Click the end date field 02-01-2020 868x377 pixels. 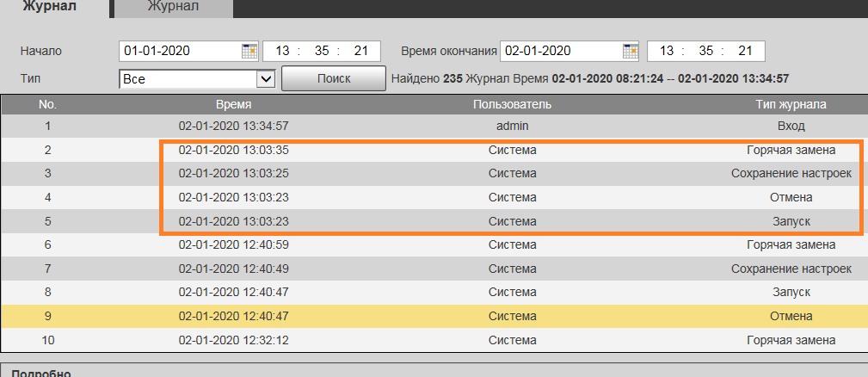point(559,51)
